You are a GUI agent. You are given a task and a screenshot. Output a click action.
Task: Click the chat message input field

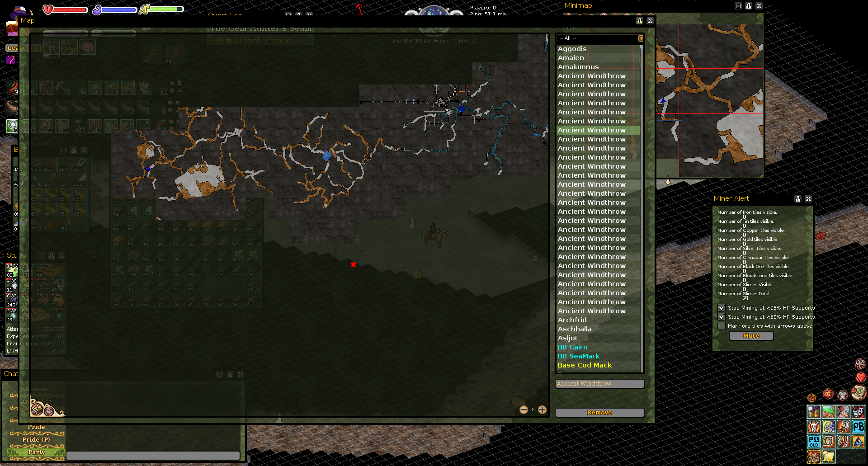[x=153, y=456]
